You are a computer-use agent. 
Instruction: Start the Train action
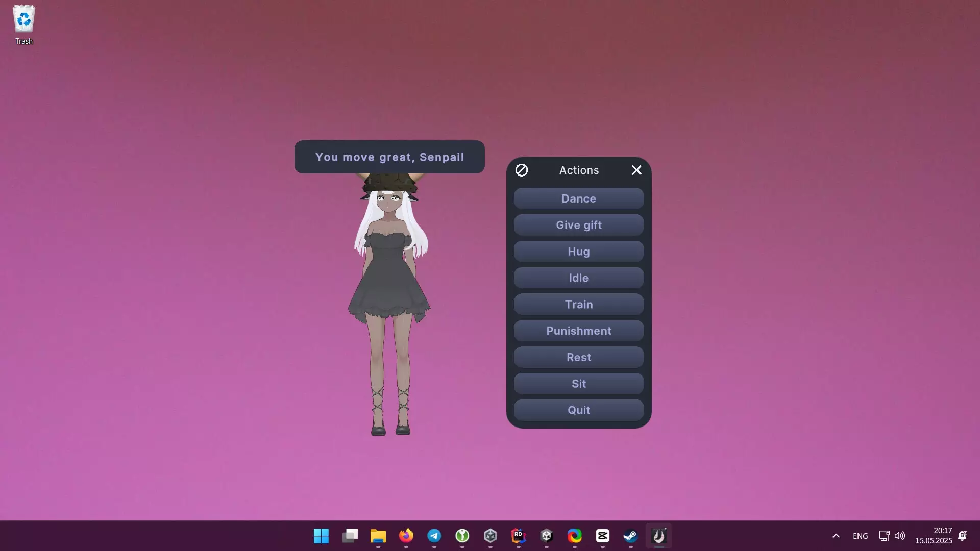pos(578,305)
